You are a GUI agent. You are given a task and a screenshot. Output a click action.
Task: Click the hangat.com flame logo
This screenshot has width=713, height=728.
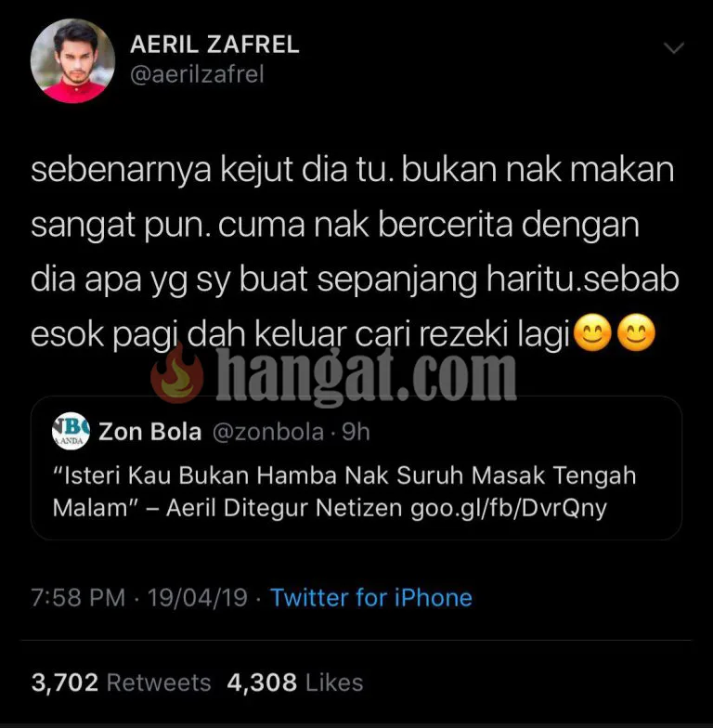point(176,373)
